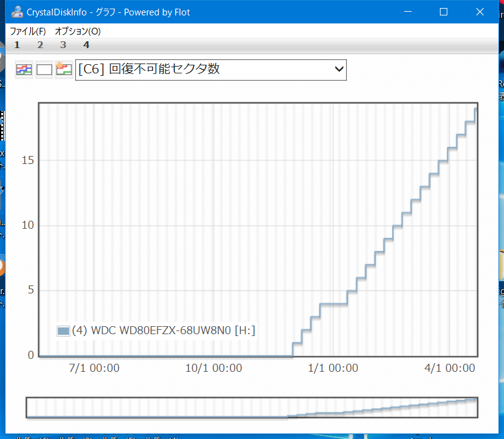Maximize the CrystalDiskInfo graph window

coord(444,12)
